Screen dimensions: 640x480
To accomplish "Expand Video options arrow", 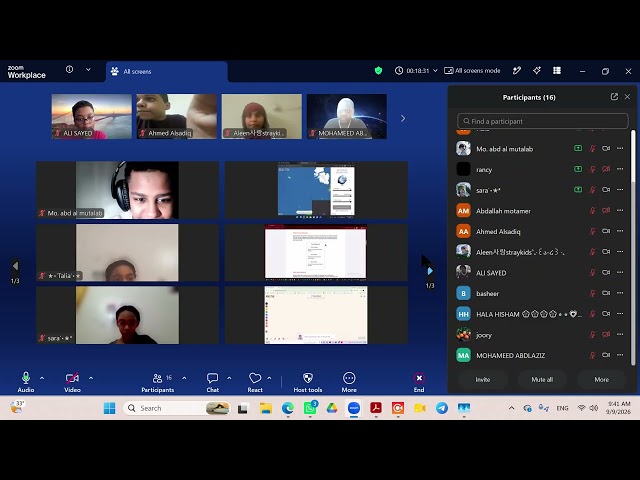I will click(91, 378).
